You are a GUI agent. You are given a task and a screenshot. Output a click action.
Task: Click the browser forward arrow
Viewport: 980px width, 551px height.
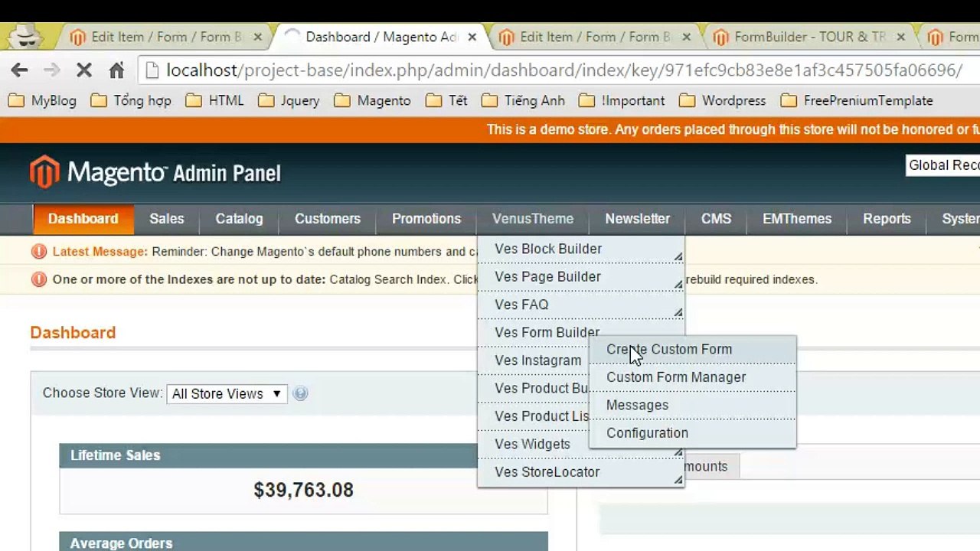coord(51,70)
